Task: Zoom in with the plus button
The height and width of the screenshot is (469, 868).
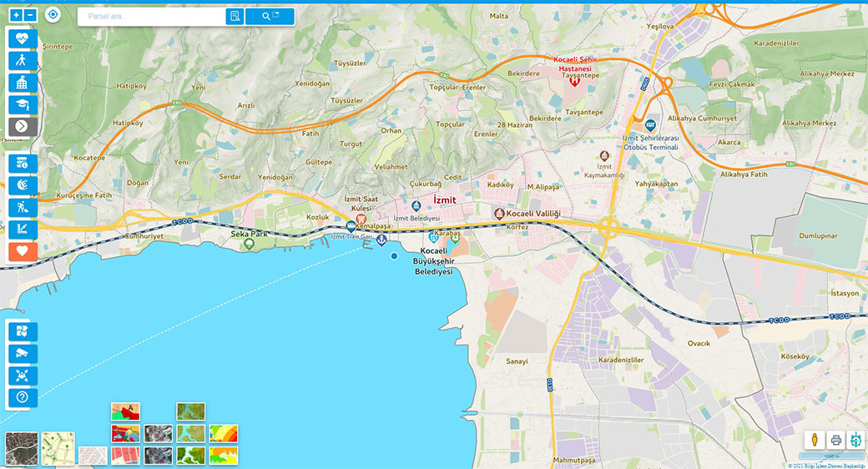Action: 16,15
